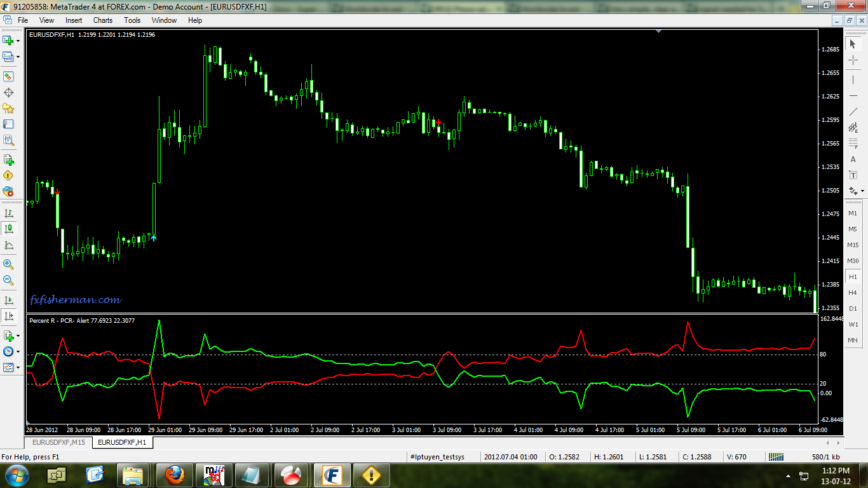The image size is (868, 488).
Task: Switch chart to candlestick mode
Action: (x=8, y=229)
